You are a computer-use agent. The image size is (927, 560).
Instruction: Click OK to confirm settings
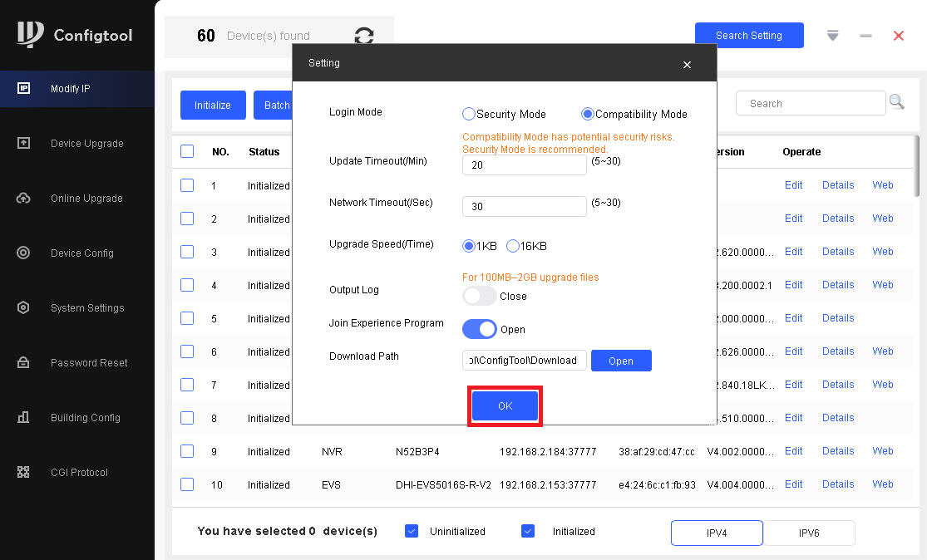click(x=505, y=405)
